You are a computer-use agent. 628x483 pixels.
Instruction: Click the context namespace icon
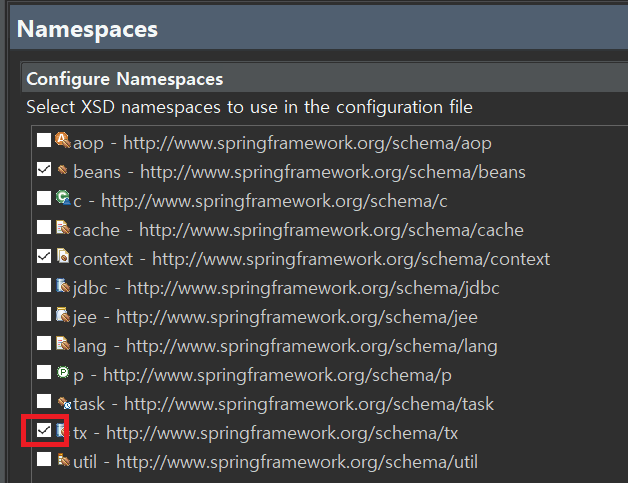[x=63, y=256]
